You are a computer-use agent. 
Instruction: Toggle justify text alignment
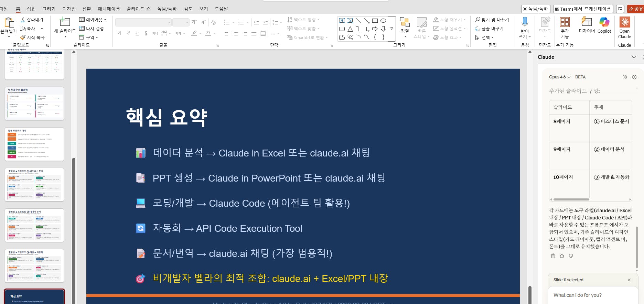pos(254,33)
